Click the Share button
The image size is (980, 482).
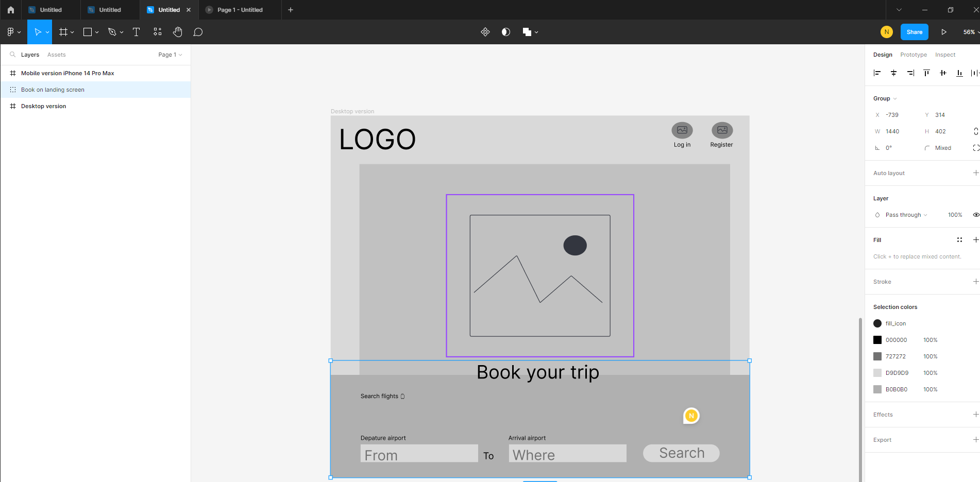pos(914,32)
